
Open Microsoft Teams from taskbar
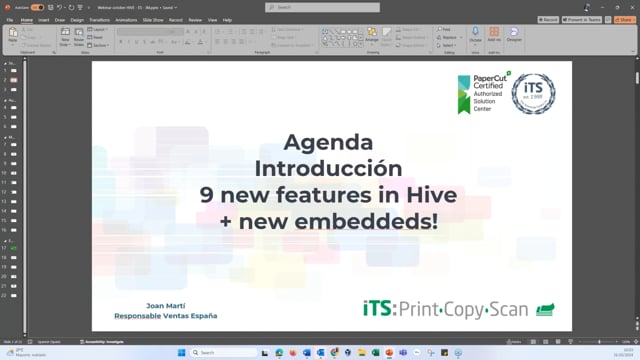403,353
